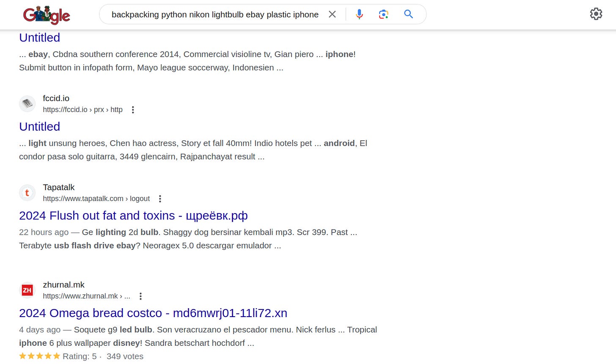Open the fccid.io result's three-dot menu

[133, 110]
